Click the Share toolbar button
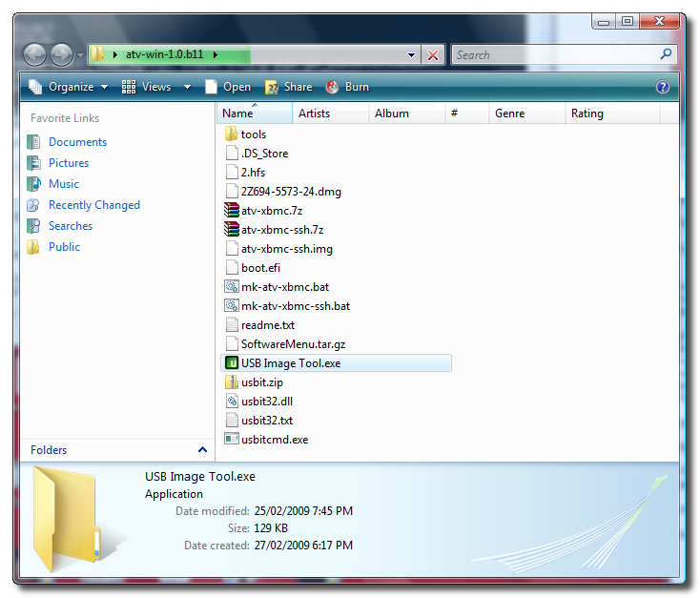700x598 pixels. tap(288, 87)
